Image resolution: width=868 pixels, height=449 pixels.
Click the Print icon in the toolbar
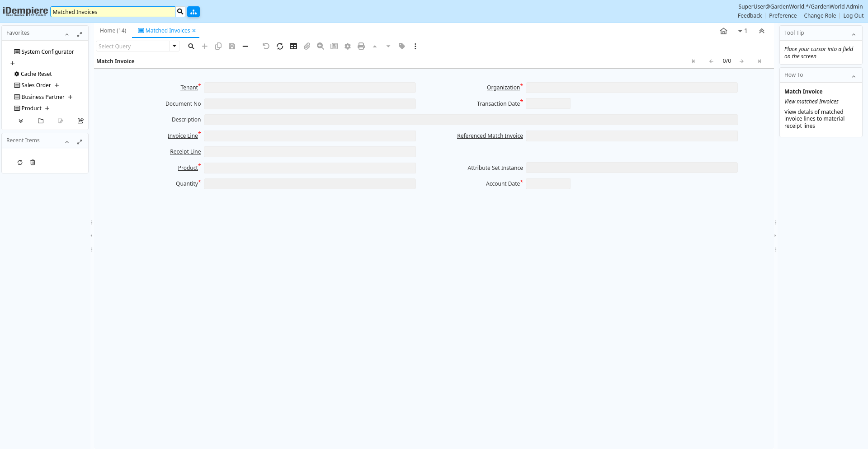361,46
